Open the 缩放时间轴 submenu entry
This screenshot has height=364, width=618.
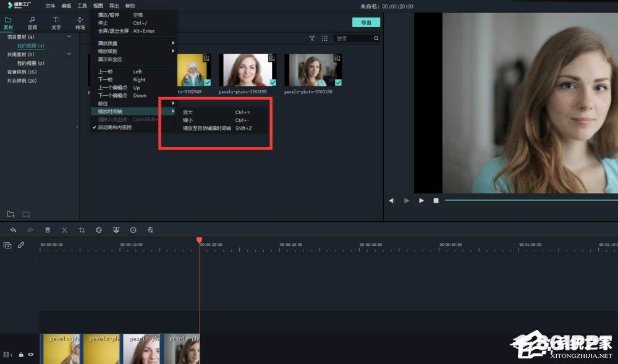133,111
